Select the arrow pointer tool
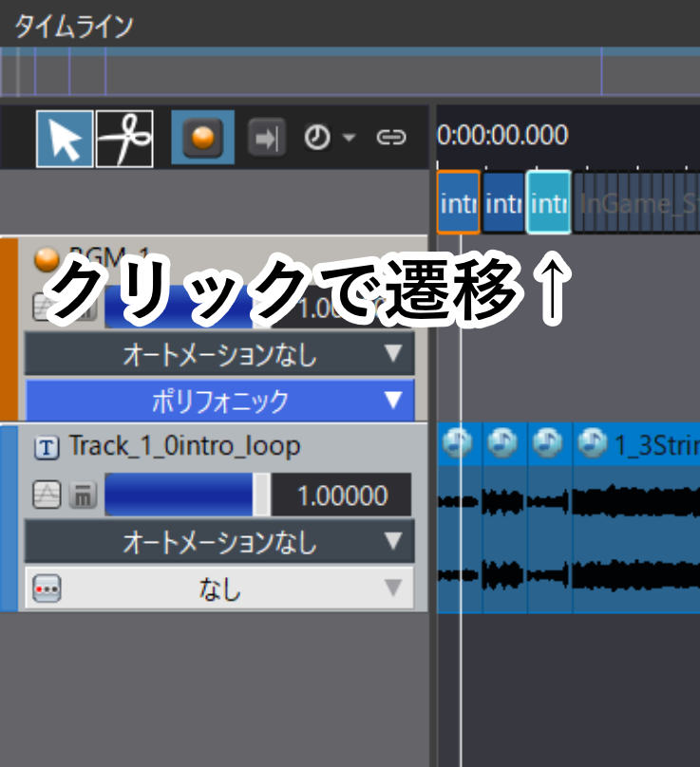700x767 pixels. tap(65, 139)
